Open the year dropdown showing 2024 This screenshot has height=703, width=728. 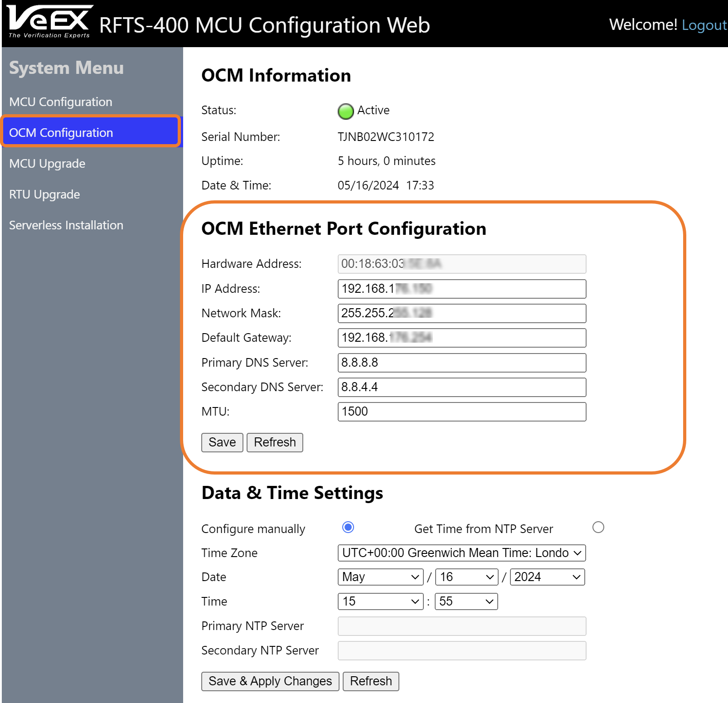pos(548,577)
